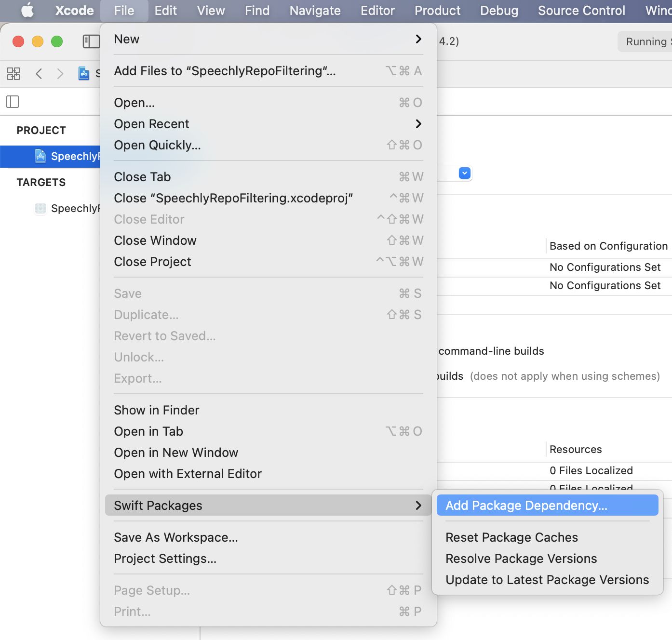Toggle the project/targets list panel icon
The width and height of the screenshot is (672, 640).
click(x=13, y=102)
